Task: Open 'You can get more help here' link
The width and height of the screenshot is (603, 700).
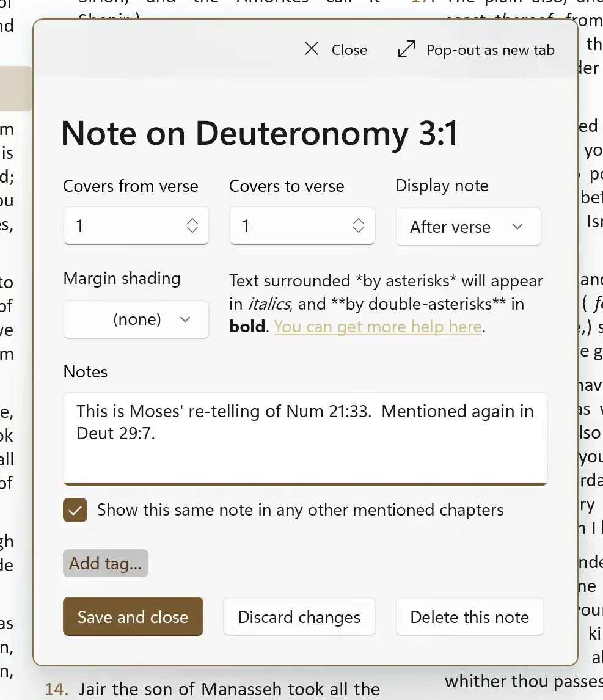Action: [378, 327]
